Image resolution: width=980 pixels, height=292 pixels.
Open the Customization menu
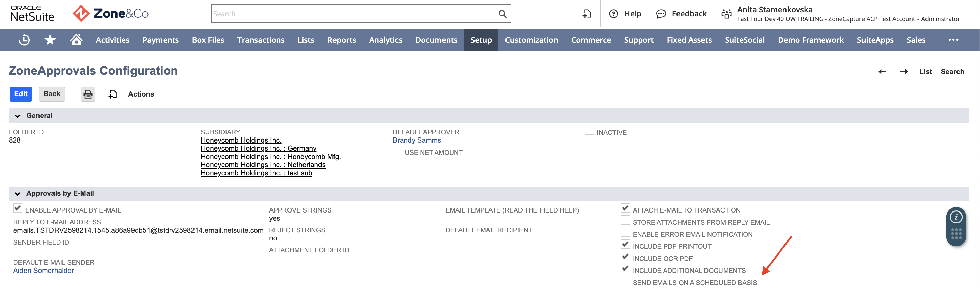[x=531, y=40]
